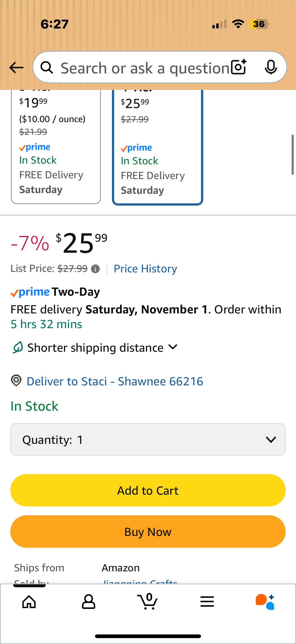296x644 pixels.
Task: Open the Home tab icon
Action: click(x=29, y=602)
